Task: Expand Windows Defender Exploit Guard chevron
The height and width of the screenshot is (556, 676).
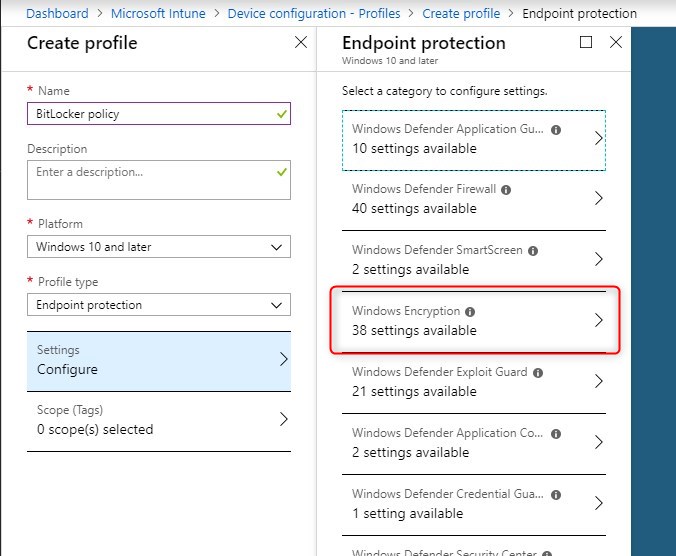Action: click(x=598, y=381)
